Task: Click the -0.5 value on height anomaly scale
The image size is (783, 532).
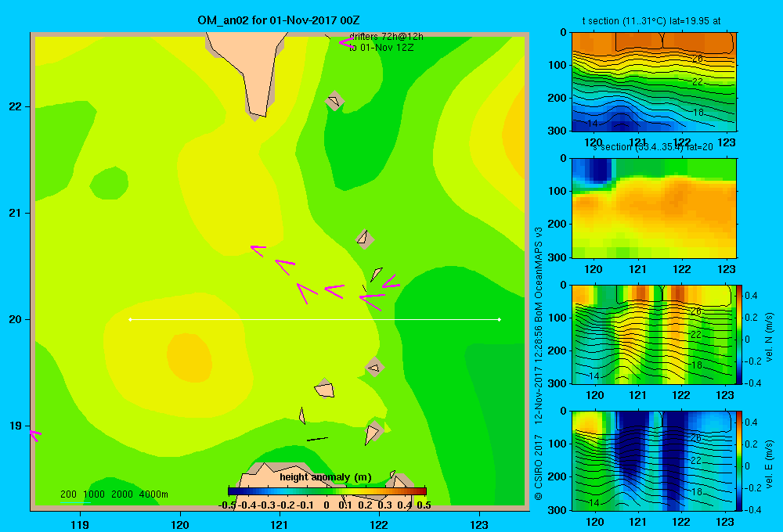Action: 228,505
